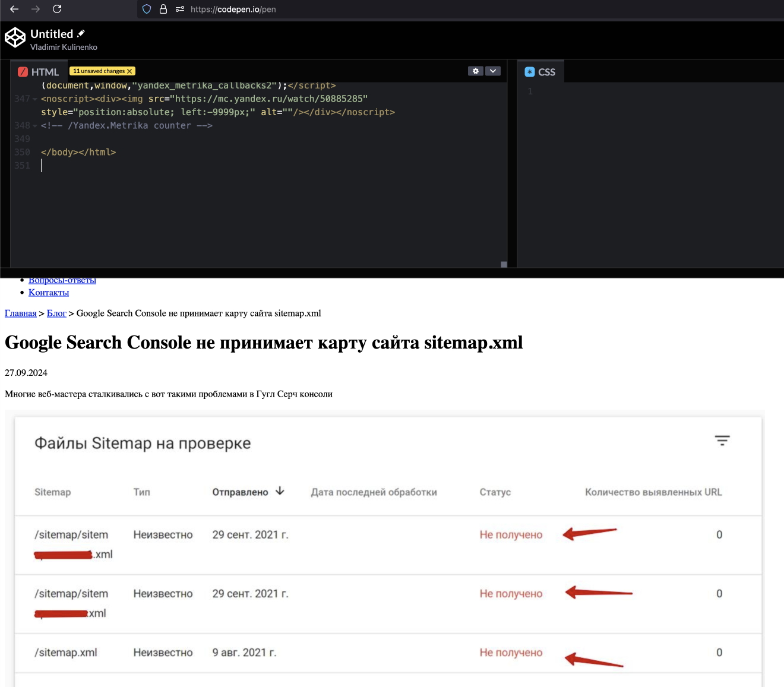Open HTML editor settings gear
The image size is (784, 687).
[x=475, y=71]
